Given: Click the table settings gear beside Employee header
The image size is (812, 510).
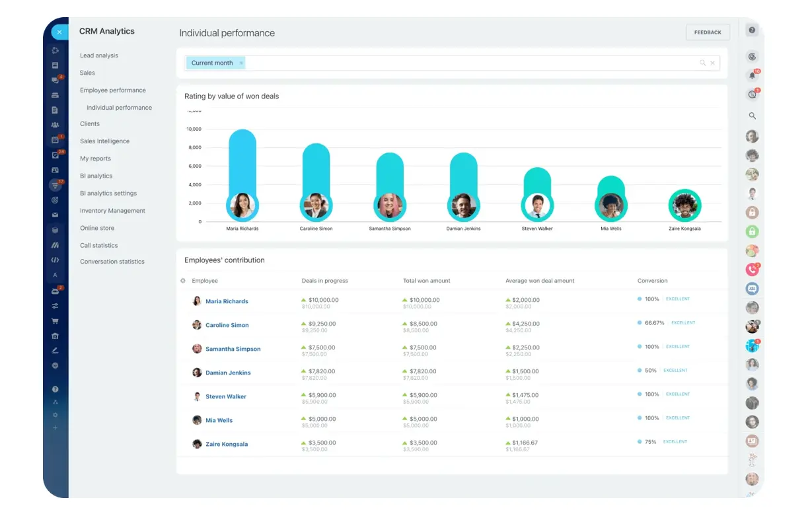Looking at the screenshot, I should point(183,281).
